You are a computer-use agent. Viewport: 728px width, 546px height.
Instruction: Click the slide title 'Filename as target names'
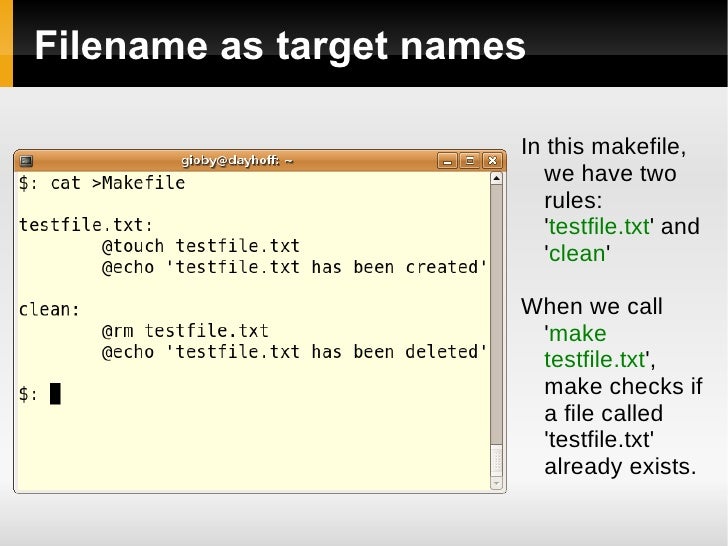[280, 46]
